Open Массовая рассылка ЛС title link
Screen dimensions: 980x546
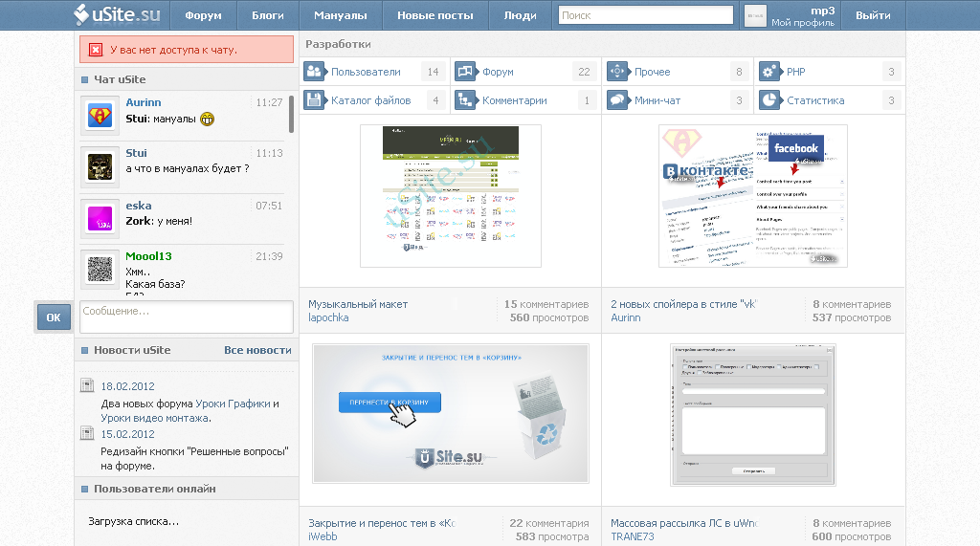click(x=683, y=523)
